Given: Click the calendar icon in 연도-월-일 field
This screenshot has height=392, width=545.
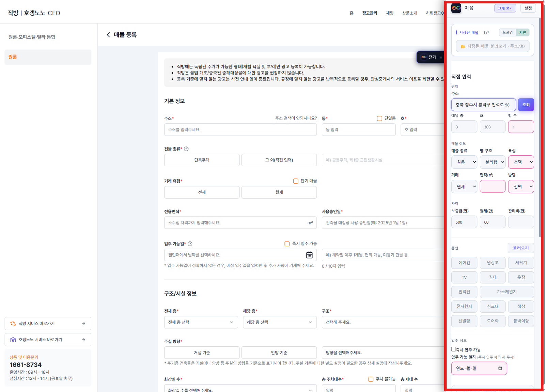Looking at the screenshot, I should (x=500, y=368).
